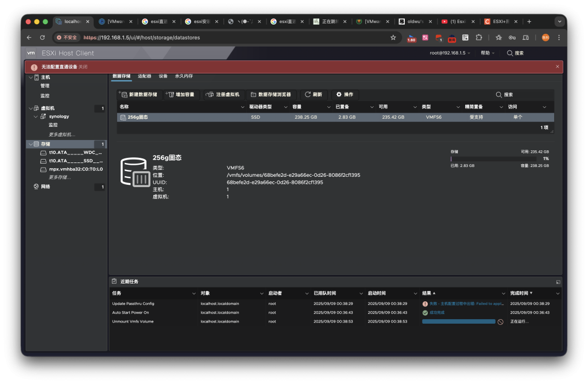Cancel the running Unmount Vmfs Volume task
Screen dimensions: 588x384
[500, 322]
